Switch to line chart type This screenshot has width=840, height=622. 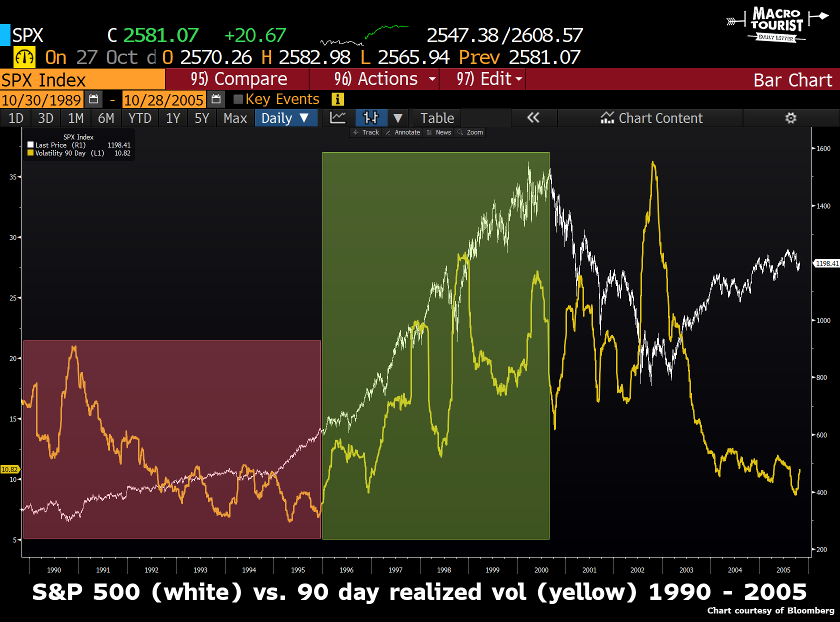coord(338,118)
